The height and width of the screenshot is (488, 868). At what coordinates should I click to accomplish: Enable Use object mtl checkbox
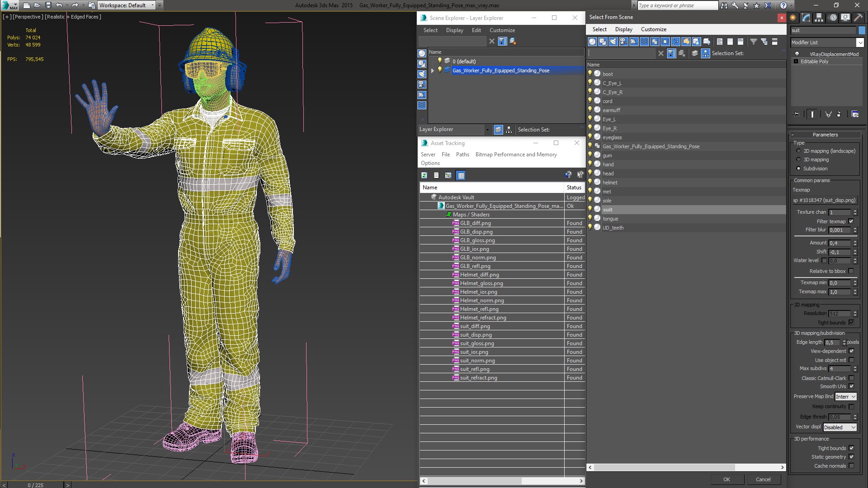click(x=851, y=360)
